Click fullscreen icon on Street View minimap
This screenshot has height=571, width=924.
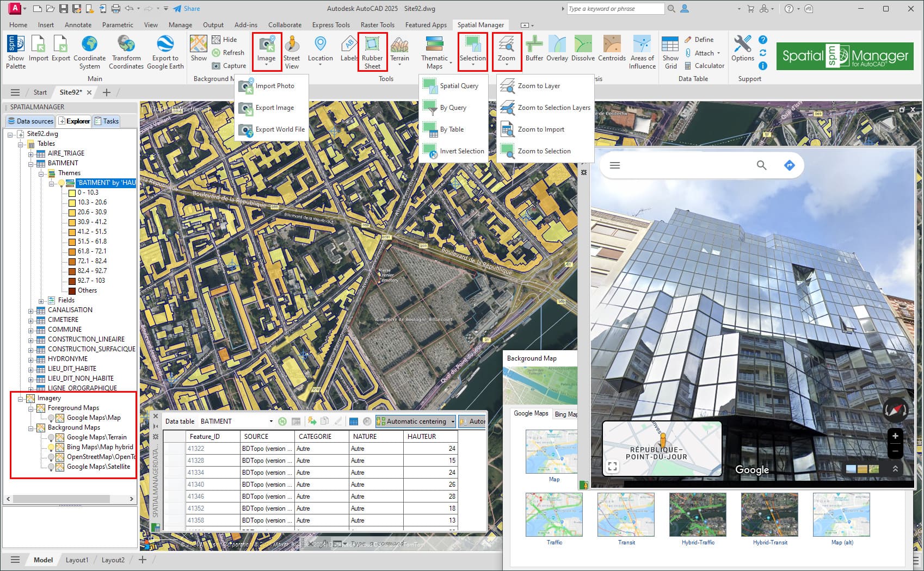pyautogui.click(x=612, y=466)
